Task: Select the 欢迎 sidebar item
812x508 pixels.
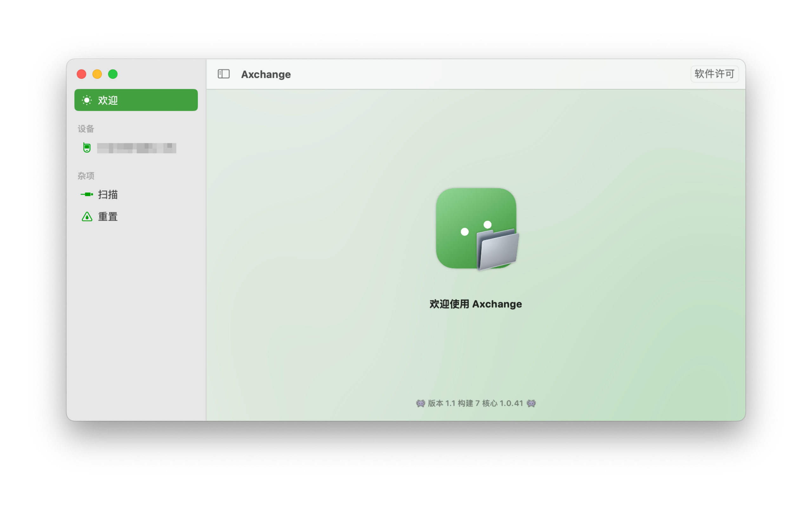Action: 136,100
